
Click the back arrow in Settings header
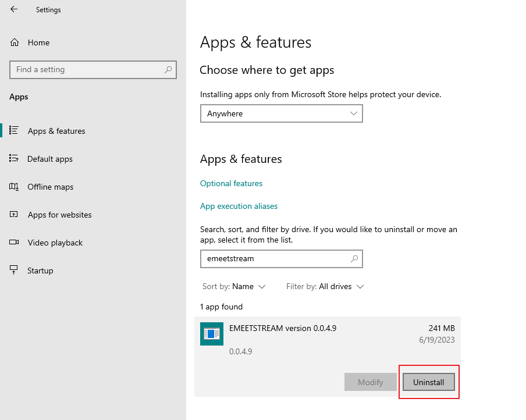tap(14, 9)
